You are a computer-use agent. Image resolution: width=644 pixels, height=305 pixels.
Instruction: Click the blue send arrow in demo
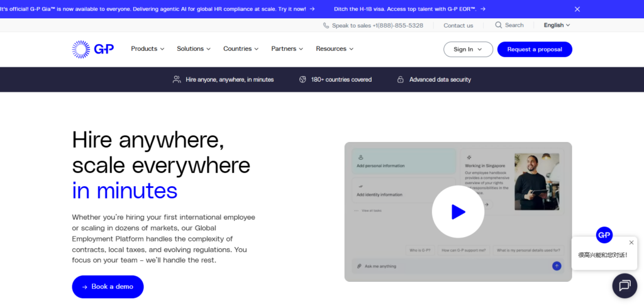pos(557,266)
